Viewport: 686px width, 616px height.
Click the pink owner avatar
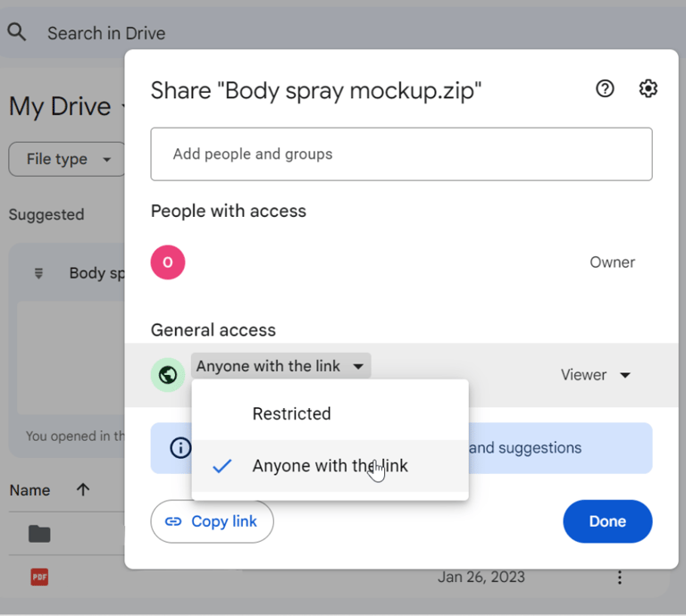(x=168, y=262)
